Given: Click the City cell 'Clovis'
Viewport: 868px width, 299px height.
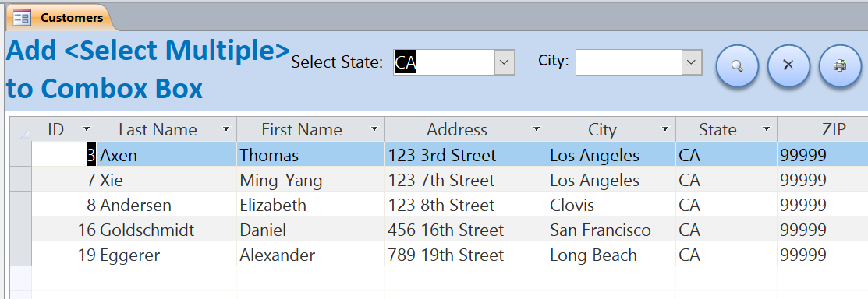Looking at the screenshot, I should [611, 205].
